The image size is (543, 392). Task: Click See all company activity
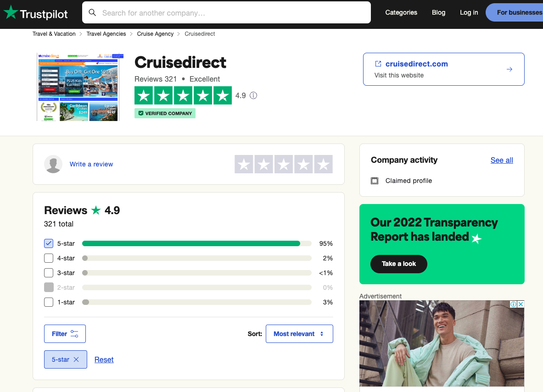502,160
